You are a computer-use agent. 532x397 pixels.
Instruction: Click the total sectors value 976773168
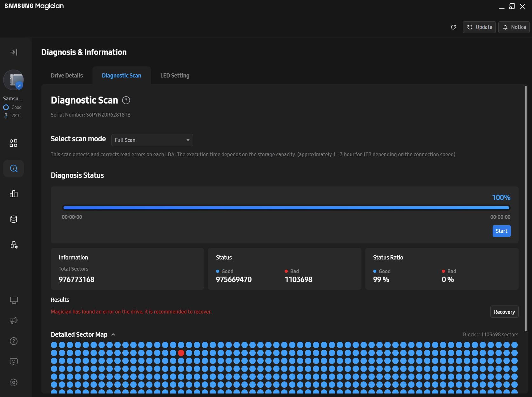click(x=77, y=279)
